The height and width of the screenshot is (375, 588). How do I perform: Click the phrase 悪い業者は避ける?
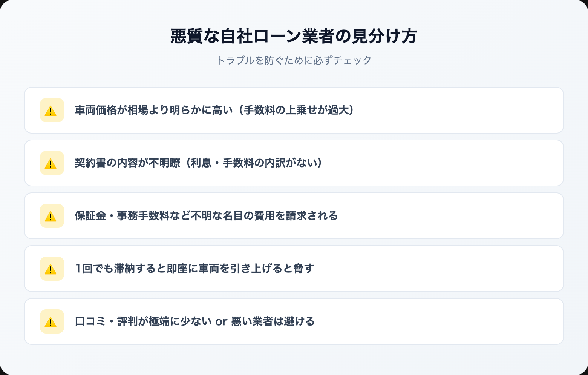point(273,321)
